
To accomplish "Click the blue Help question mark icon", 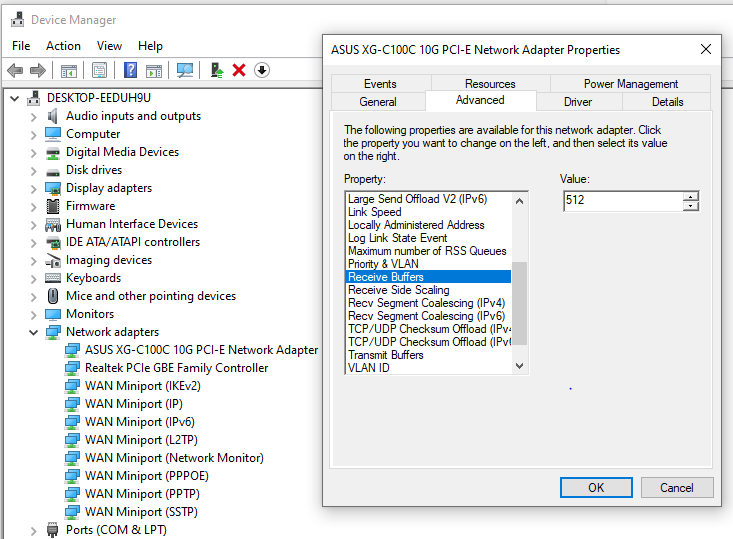I will (x=130, y=70).
